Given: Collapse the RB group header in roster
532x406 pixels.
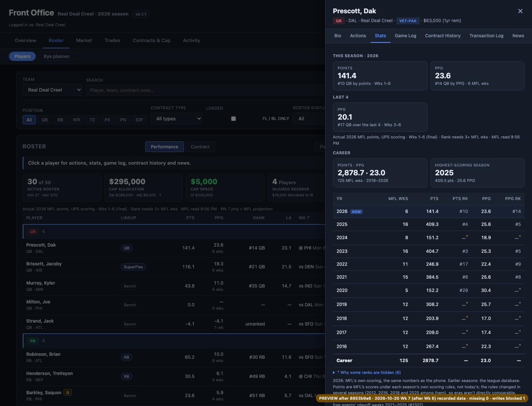Looking at the screenshot, I should pyautogui.click(x=174, y=341).
